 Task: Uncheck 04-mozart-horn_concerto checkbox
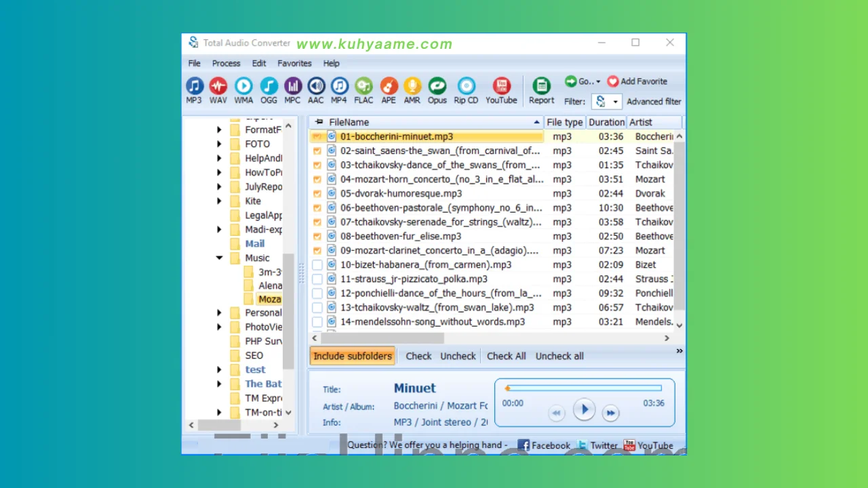[317, 179]
